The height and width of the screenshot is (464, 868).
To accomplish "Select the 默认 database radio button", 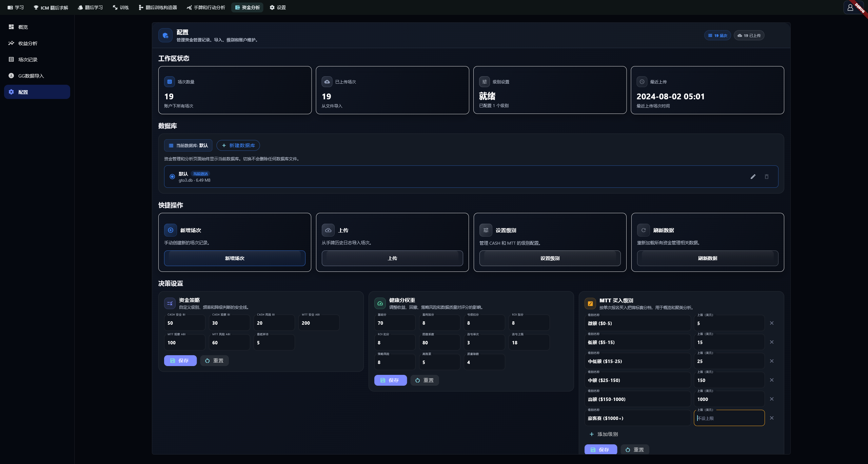I will pyautogui.click(x=172, y=177).
